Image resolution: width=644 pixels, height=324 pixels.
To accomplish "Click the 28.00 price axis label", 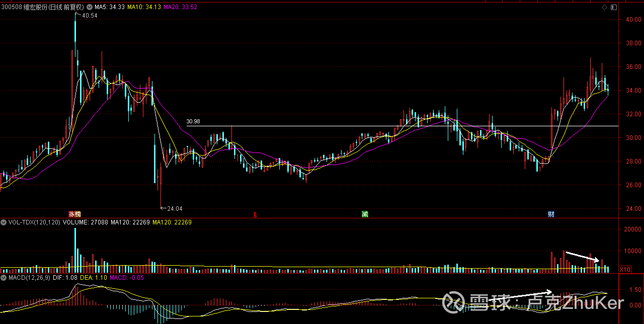I will (x=633, y=161).
